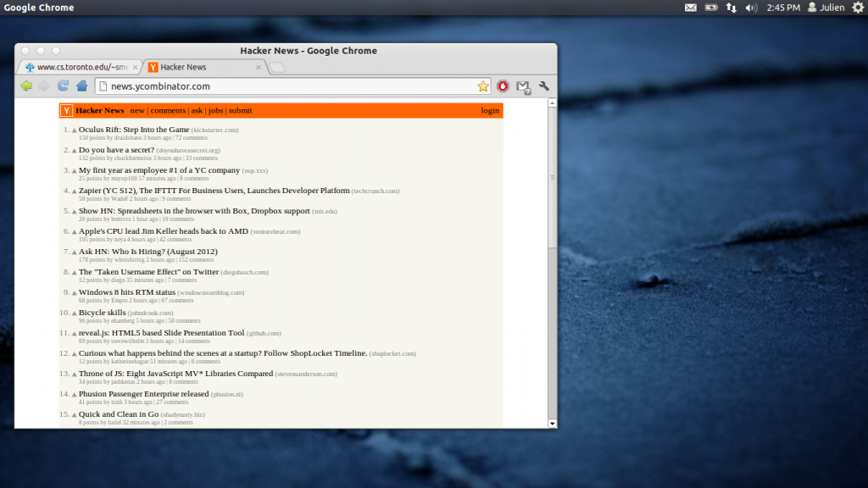Go to the browser home page
The width and height of the screenshot is (868, 488).
[x=82, y=86]
